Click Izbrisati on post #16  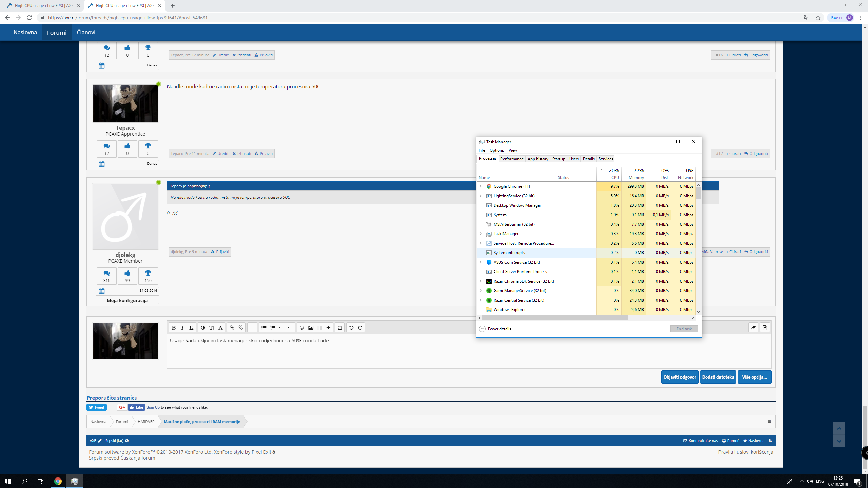pos(242,55)
